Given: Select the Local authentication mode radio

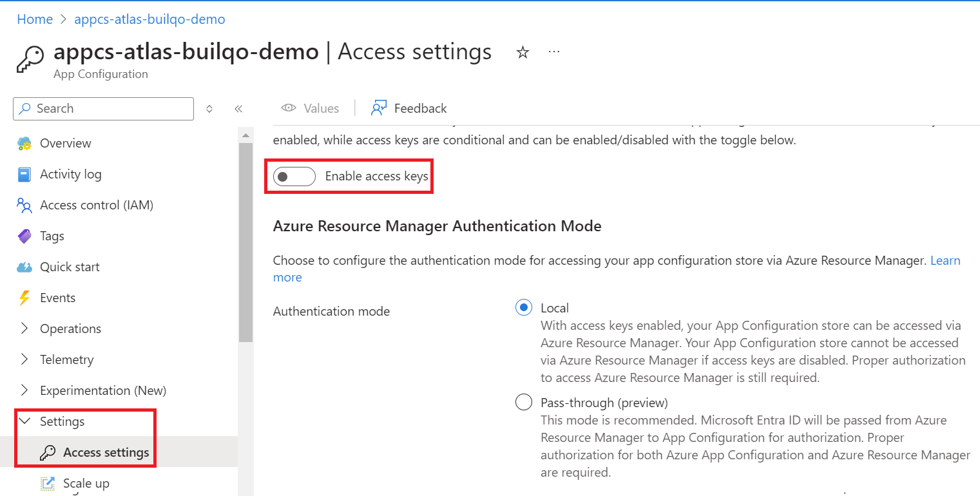Looking at the screenshot, I should [x=524, y=308].
